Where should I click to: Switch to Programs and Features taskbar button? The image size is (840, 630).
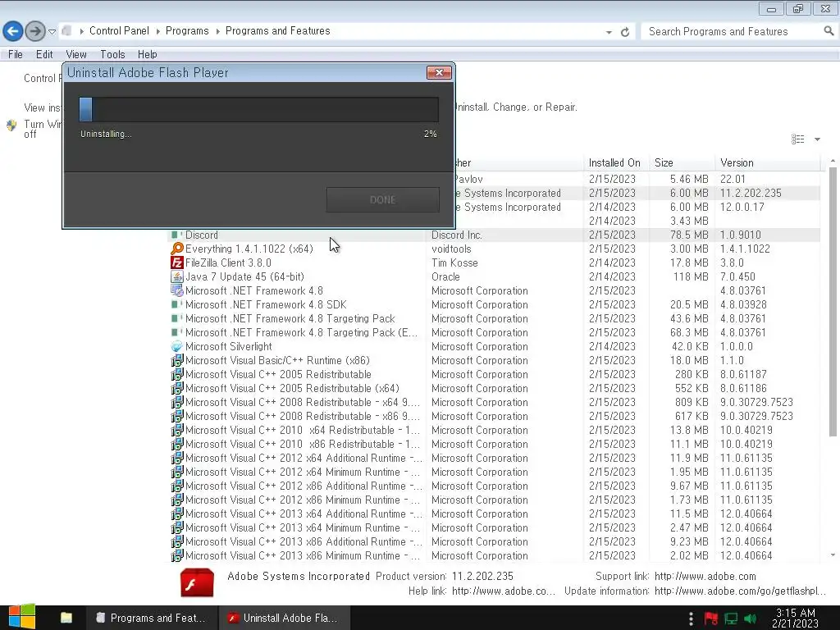pos(152,618)
